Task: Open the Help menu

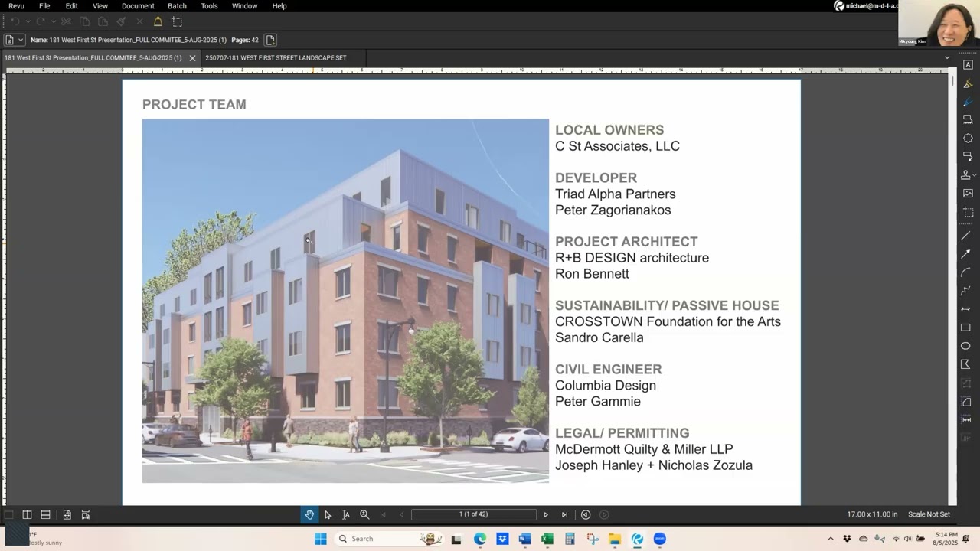Action: (279, 6)
